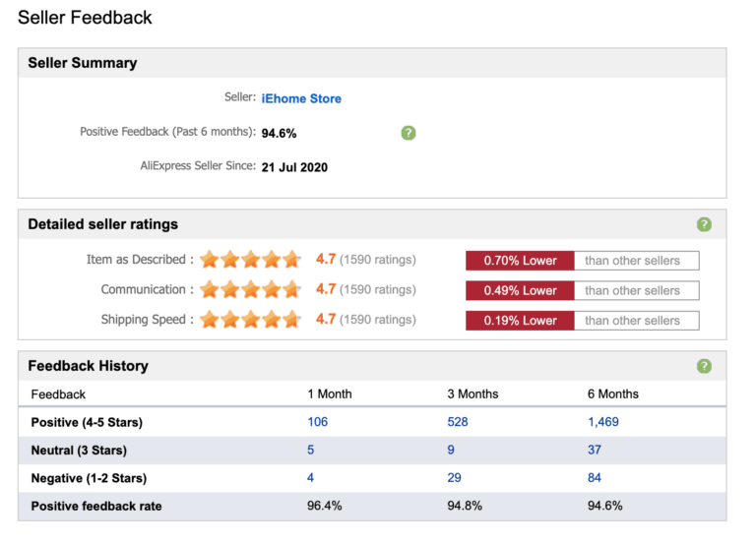Viewport: 756px width, 545px height.
Task: Click the 6 Months column header
Action: click(x=612, y=394)
